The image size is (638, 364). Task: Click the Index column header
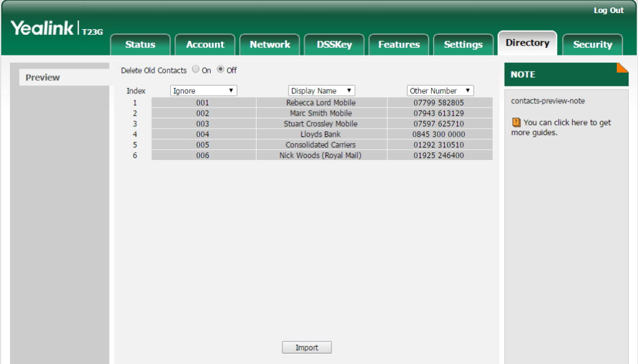click(x=136, y=91)
